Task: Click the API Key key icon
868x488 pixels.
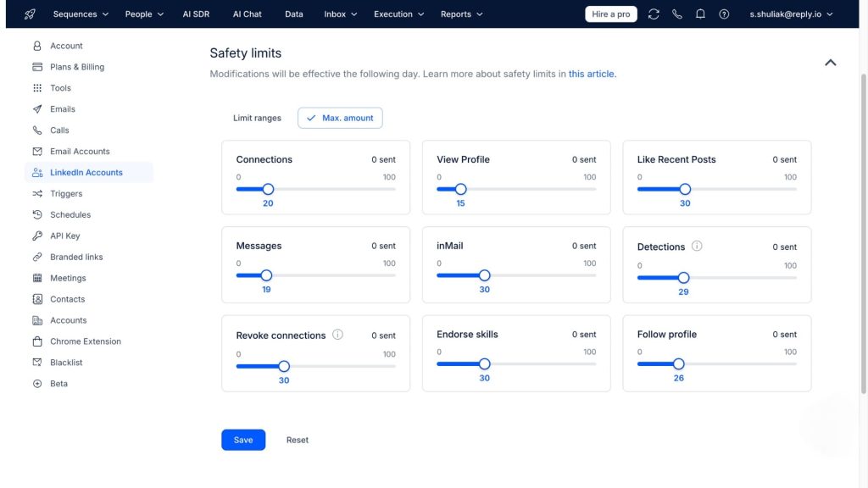Action: pos(37,236)
